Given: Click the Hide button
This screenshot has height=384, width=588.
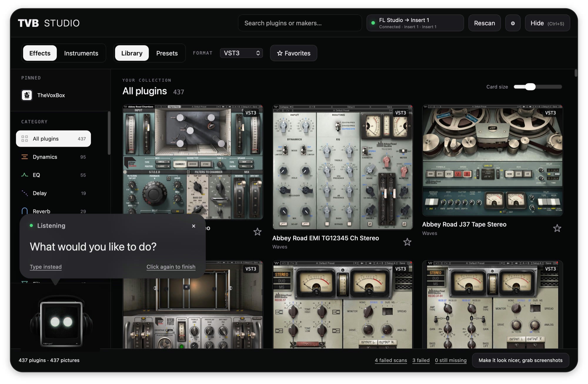Looking at the screenshot, I should click(x=547, y=23).
